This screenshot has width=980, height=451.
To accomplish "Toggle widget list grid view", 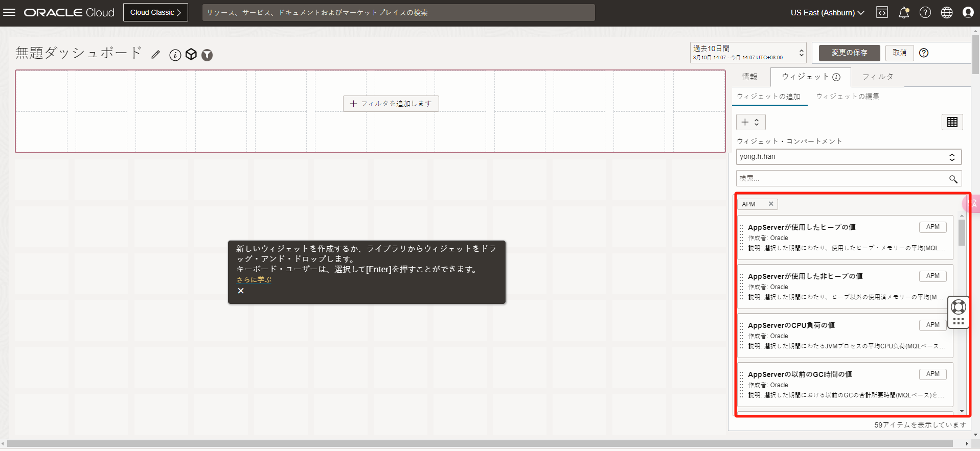I will [x=952, y=122].
